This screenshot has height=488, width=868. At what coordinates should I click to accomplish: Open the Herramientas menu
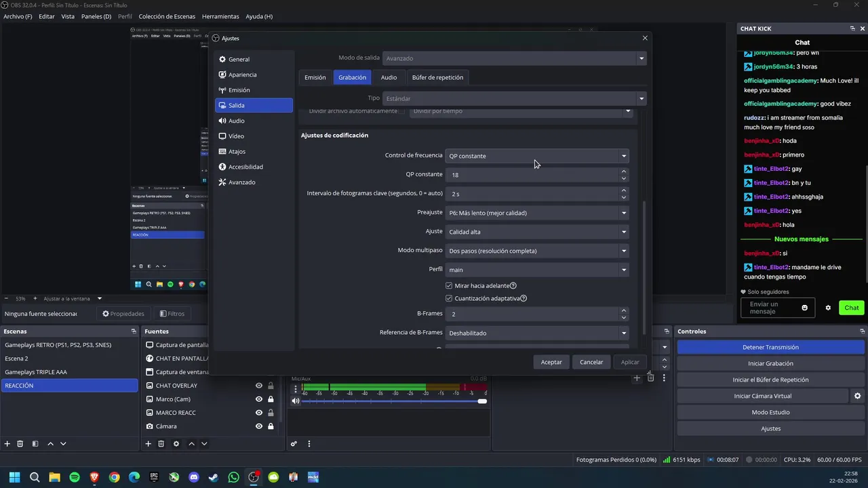tap(220, 16)
